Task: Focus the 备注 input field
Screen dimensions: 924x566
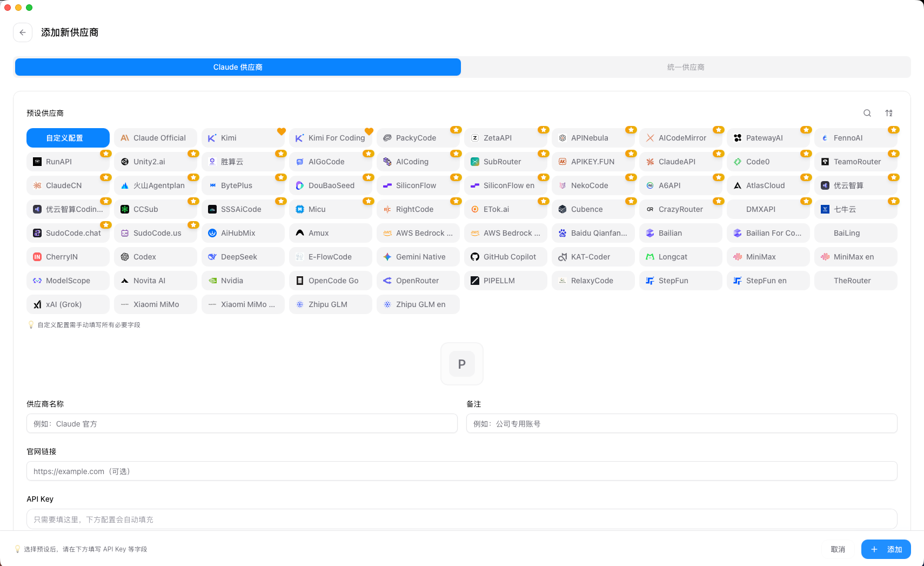Action: pos(682,423)
